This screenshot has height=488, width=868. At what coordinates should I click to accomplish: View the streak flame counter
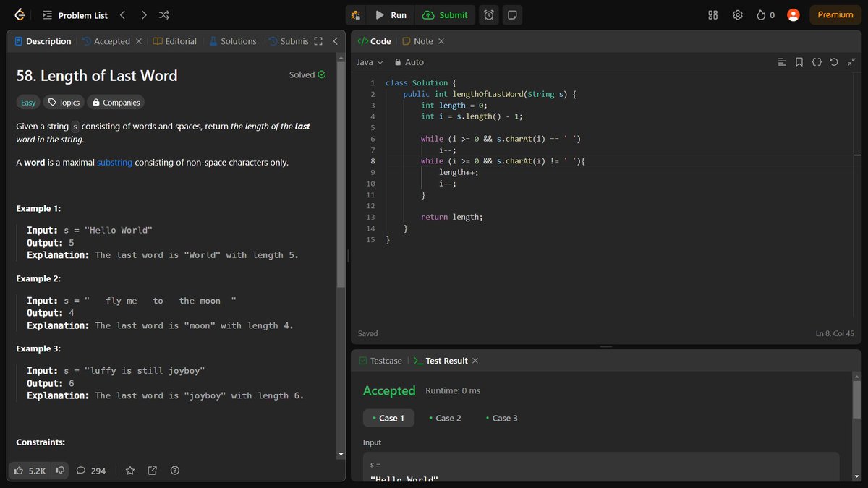tap(765, 14)
